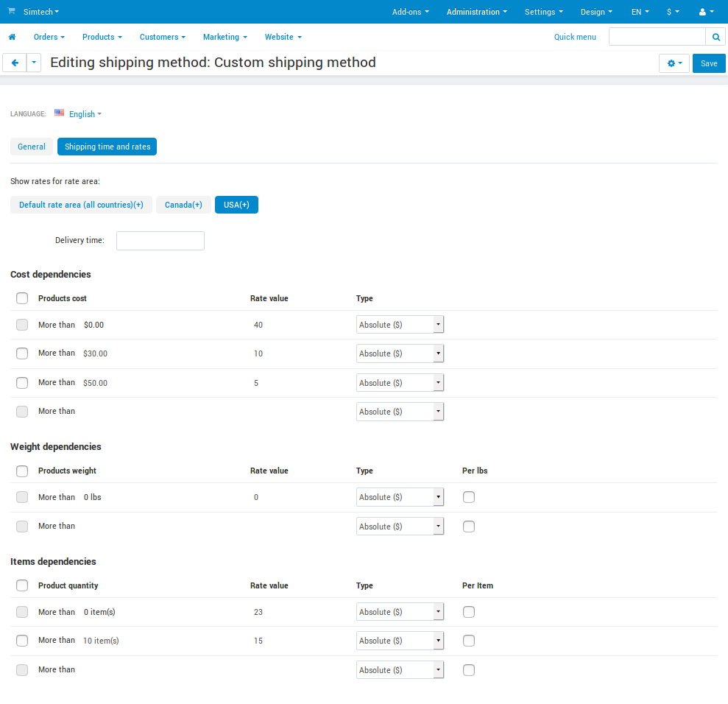The height and width of the screenshot is (704, 728).
Task: Show rates for Canada(+) rate area
Action: point(183,205)
